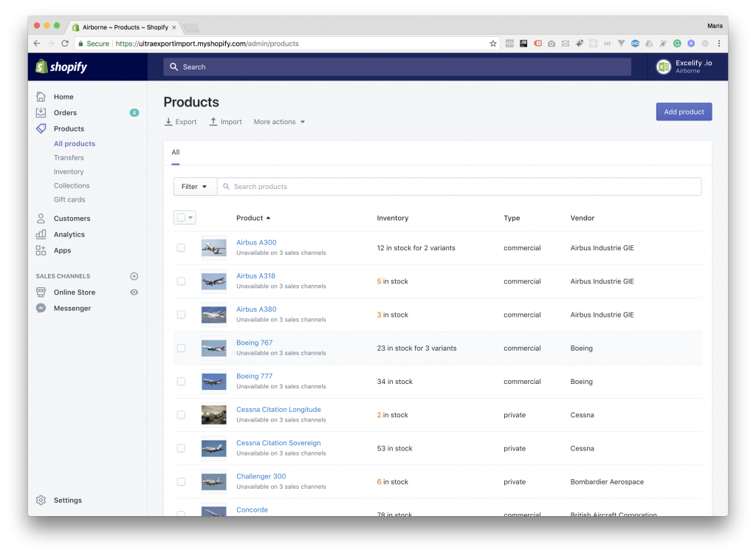Toggle Online Store visibility with the eye icon
The width and height of the screenshot is (756, 556).
pos(134,292)
